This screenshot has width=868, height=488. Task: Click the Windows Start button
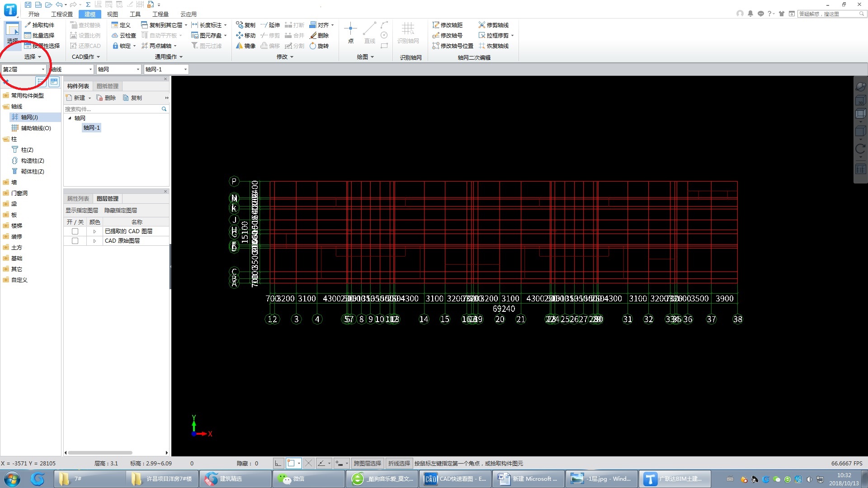click(12, 479)
